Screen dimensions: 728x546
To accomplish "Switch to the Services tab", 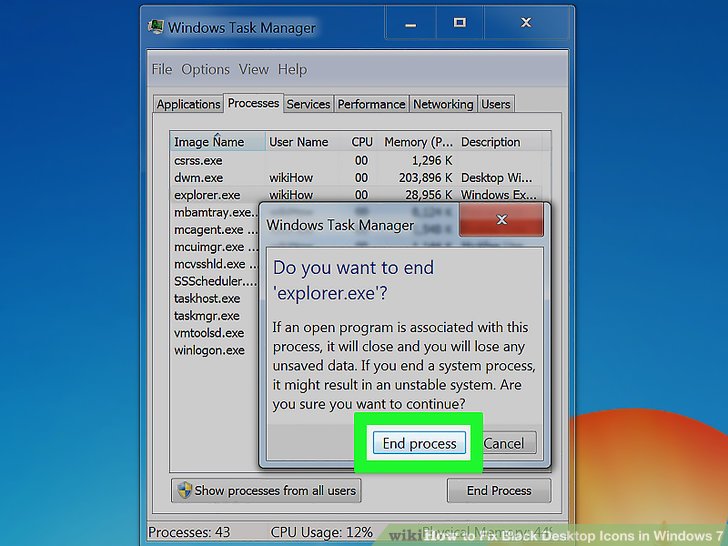I will pyautogui.click(x=308, y=104).
